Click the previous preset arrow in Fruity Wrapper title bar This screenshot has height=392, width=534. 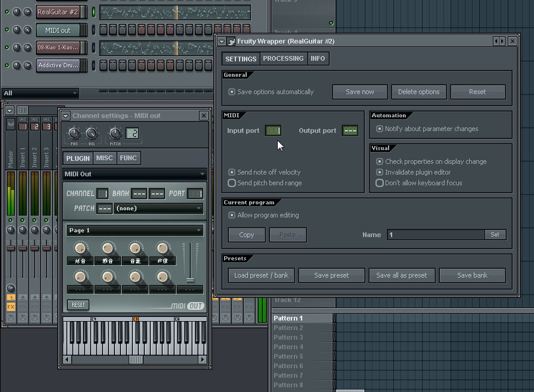click(496, 42)
